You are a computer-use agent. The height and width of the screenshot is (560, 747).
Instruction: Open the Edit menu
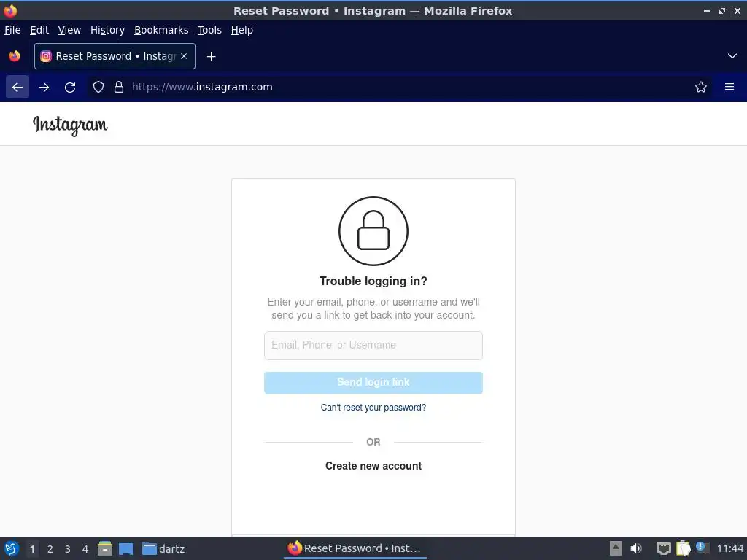click(39, 30)
